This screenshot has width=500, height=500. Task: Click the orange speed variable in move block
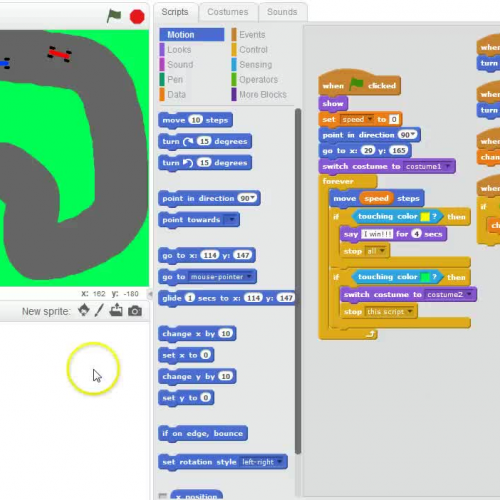376,198
